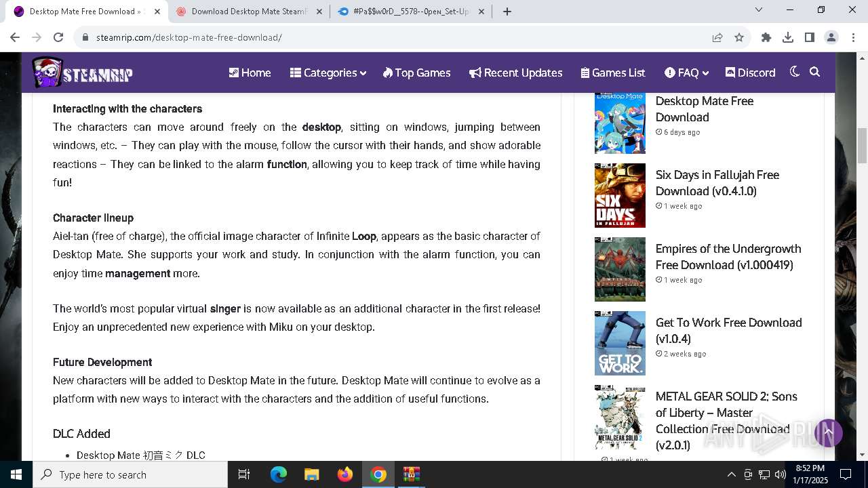
Task: Click Desktop Mate thumbnail image
Action: [x=620, y=123]
